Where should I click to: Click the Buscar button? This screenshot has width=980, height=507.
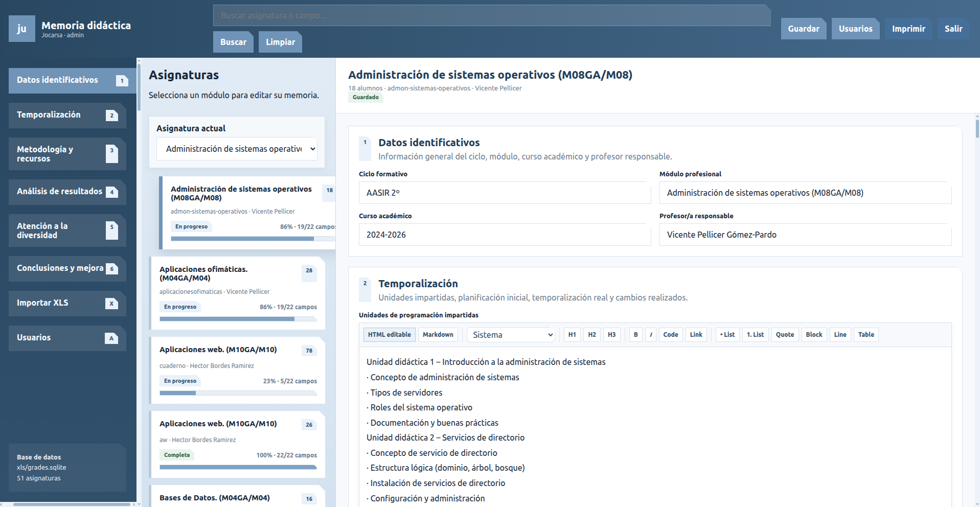pyautogui.click(x=234, y=42)
